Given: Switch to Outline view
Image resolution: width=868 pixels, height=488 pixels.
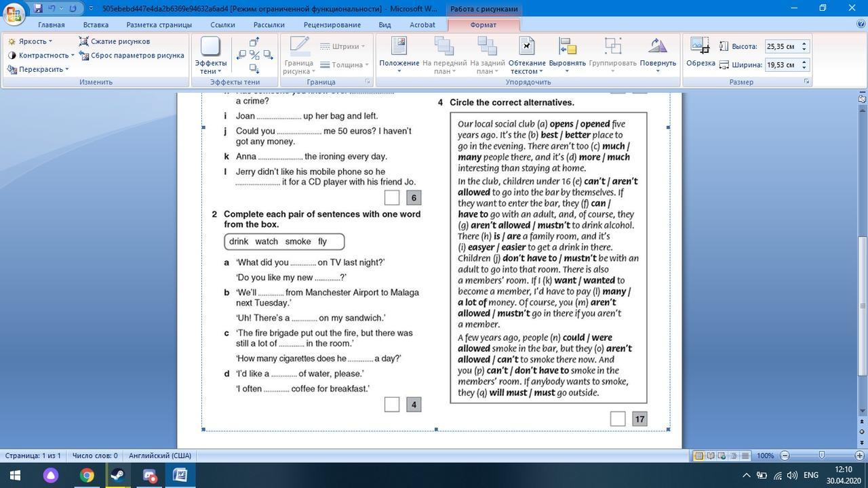Looking at the screenshot, I should [x=734, y=456].
